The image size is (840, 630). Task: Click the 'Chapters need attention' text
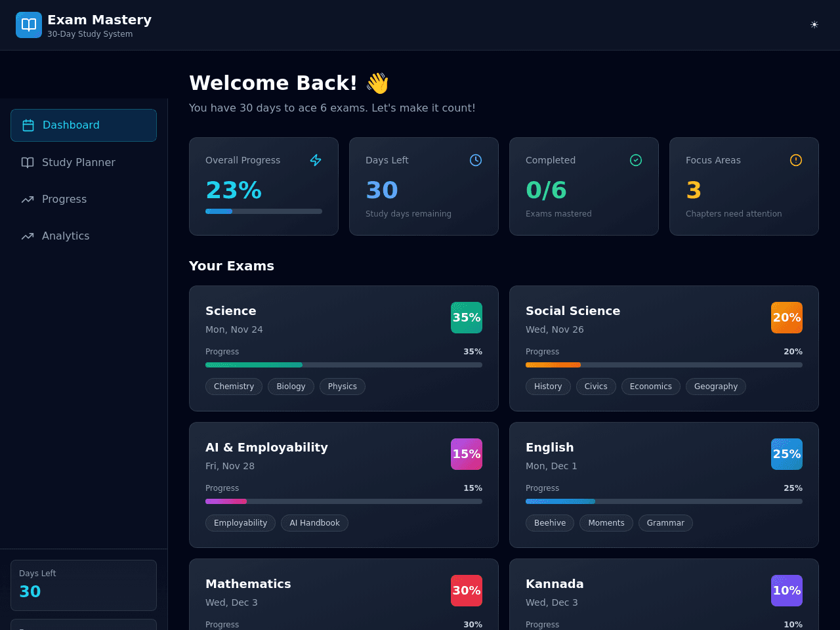coord(734,214)
